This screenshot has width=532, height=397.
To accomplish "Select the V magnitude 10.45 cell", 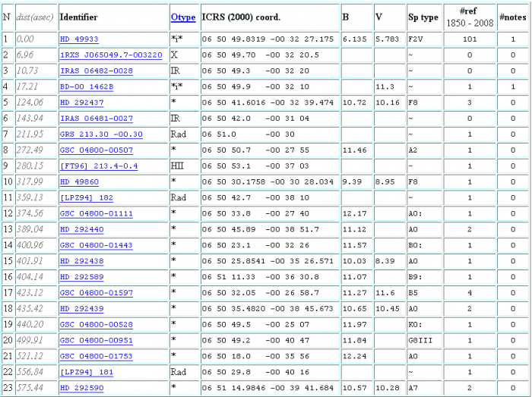I will click(387, 309).
